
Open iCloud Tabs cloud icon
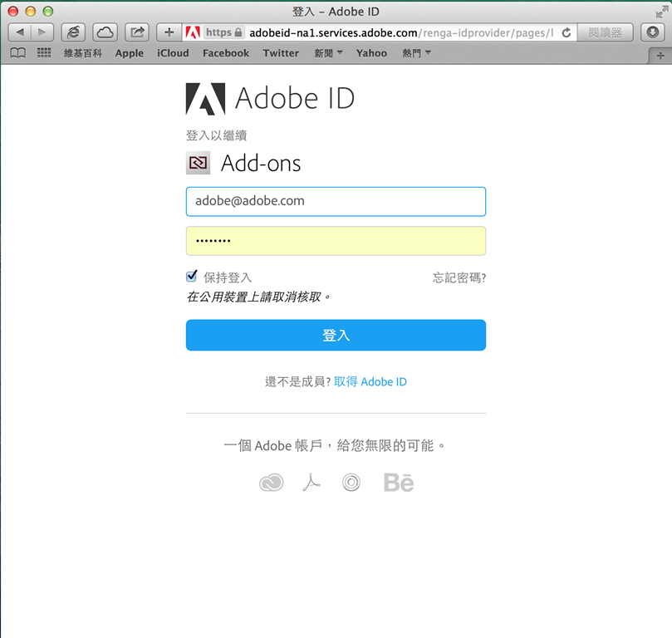[x=105, y=32]
